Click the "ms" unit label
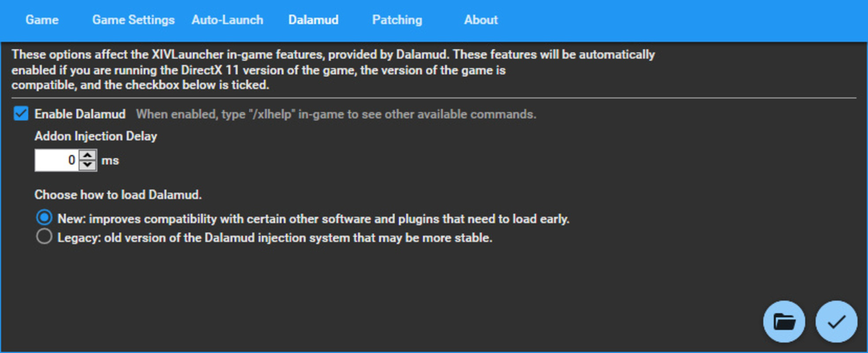Image resolution: width=868 pixels, height=353 pixels. [110, 160]
